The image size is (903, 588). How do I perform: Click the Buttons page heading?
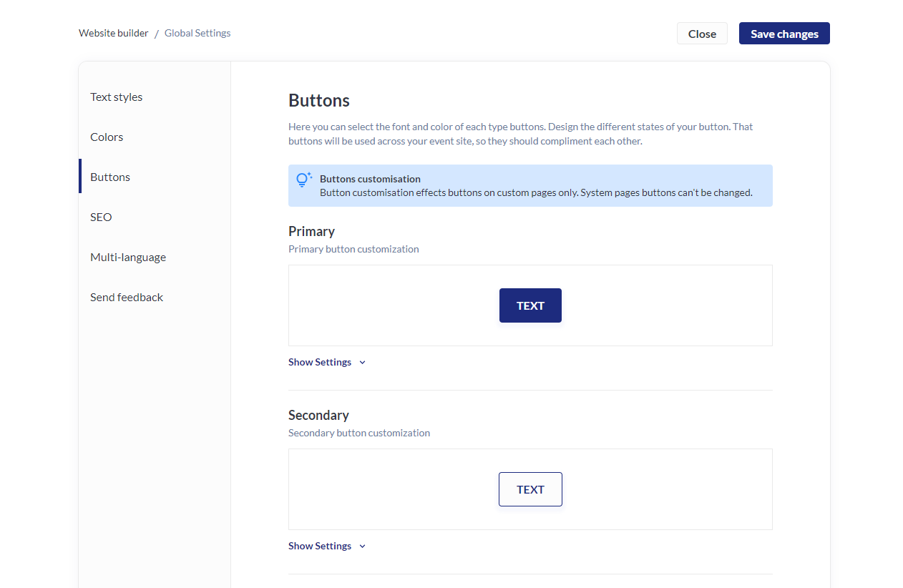[x=319, y=100]
